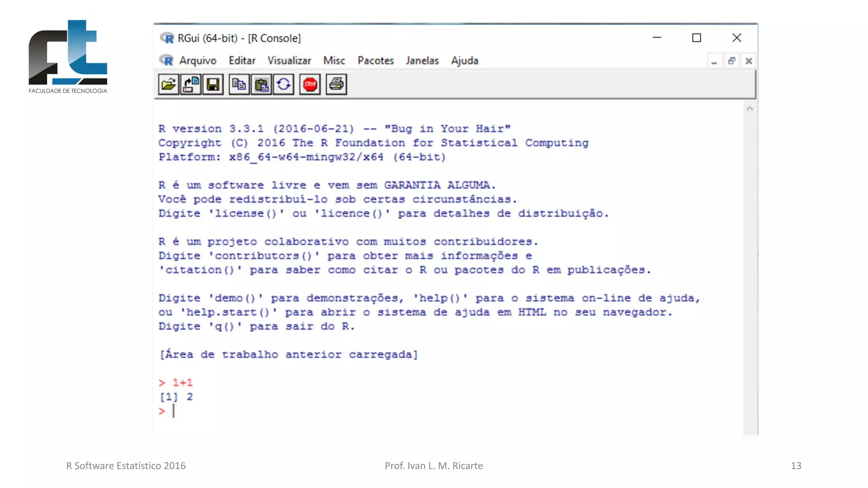Minimize the inner R Console child window
This screenshot has height=488, width=868.
(714, 61)
